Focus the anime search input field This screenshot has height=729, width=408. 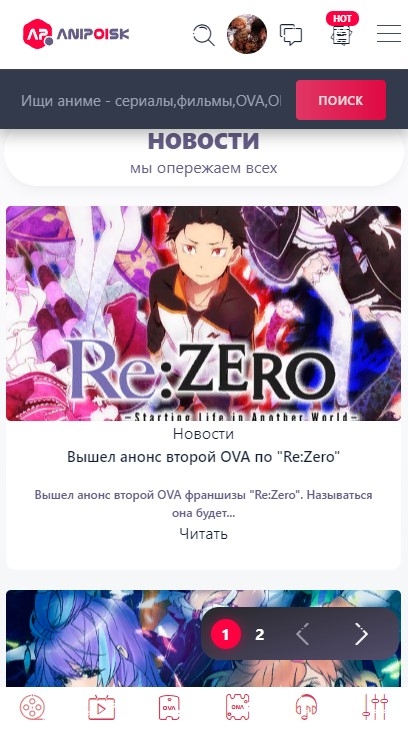(x=151, y=100)
